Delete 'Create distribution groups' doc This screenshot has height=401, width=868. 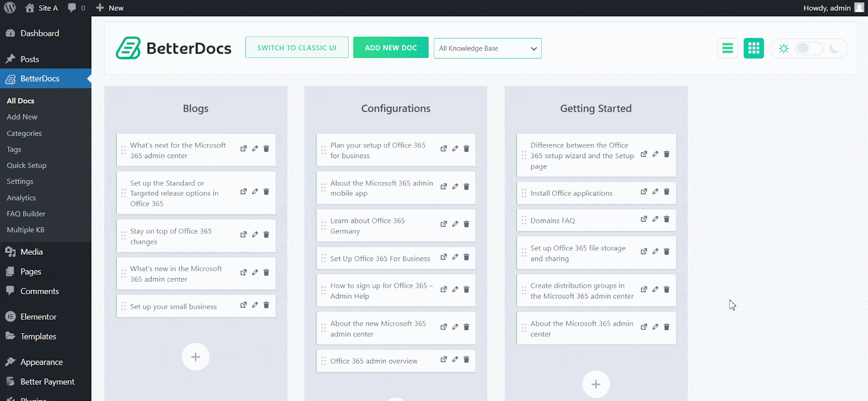tap(667, 289)
